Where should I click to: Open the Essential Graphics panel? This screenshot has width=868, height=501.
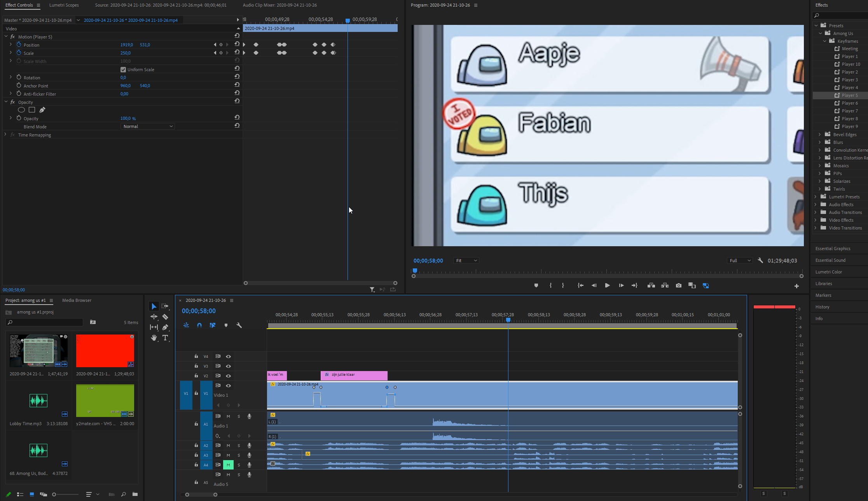(x=833, y=249)
